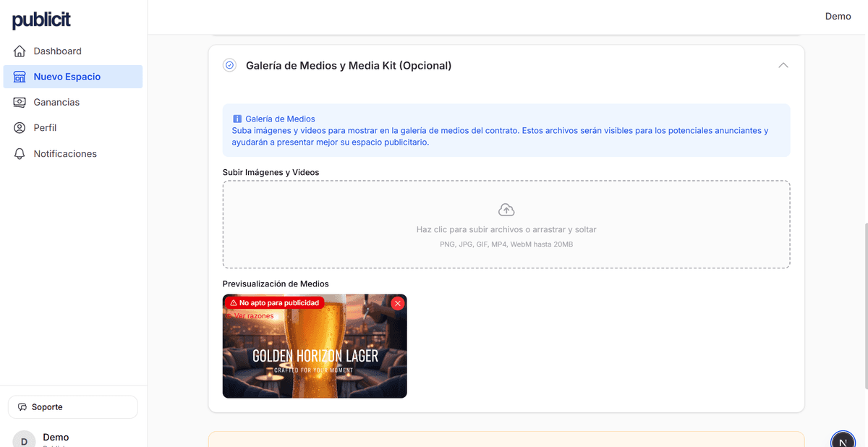Click the Nuevo Espacio billboard icon
The width and height of the screenshot is (868, 447).
[19, 76]
